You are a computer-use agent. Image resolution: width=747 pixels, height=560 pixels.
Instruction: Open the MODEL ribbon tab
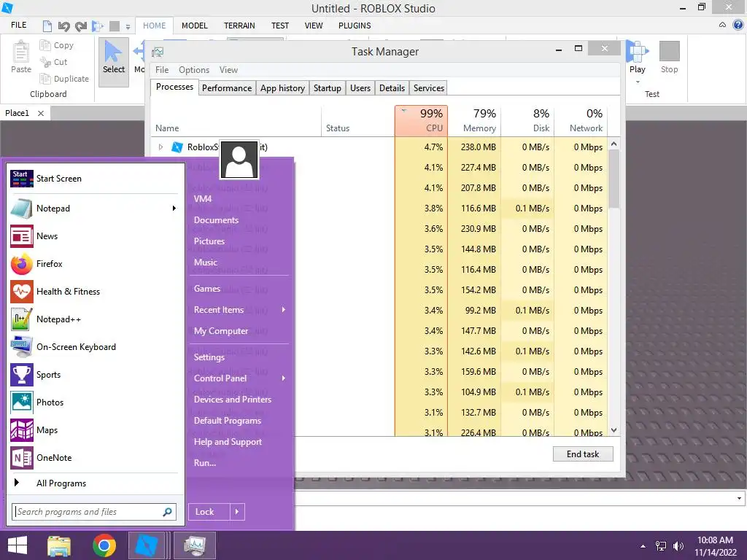point(194,26)
